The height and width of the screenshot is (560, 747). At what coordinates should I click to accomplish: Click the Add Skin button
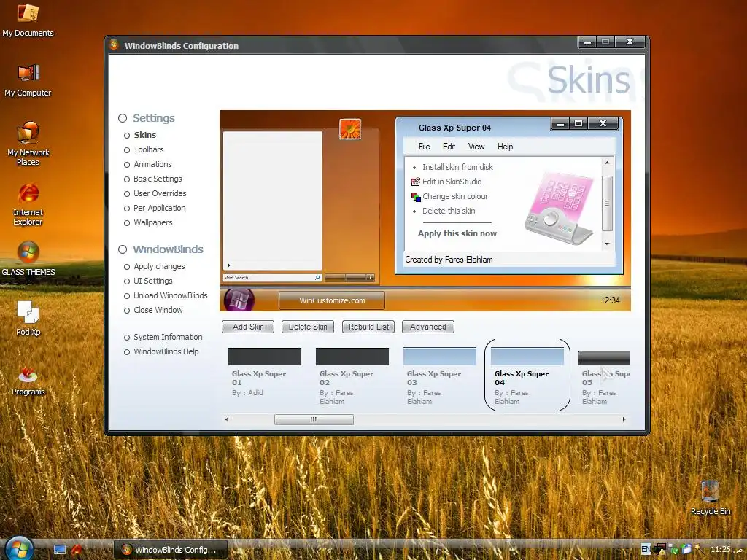click(x=248, y=327)
